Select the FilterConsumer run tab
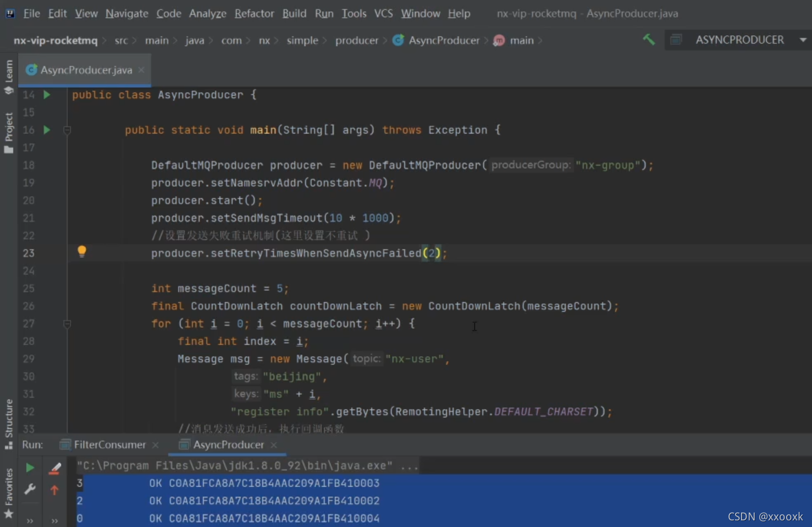 pyautogui.click(x=103, y=444)
